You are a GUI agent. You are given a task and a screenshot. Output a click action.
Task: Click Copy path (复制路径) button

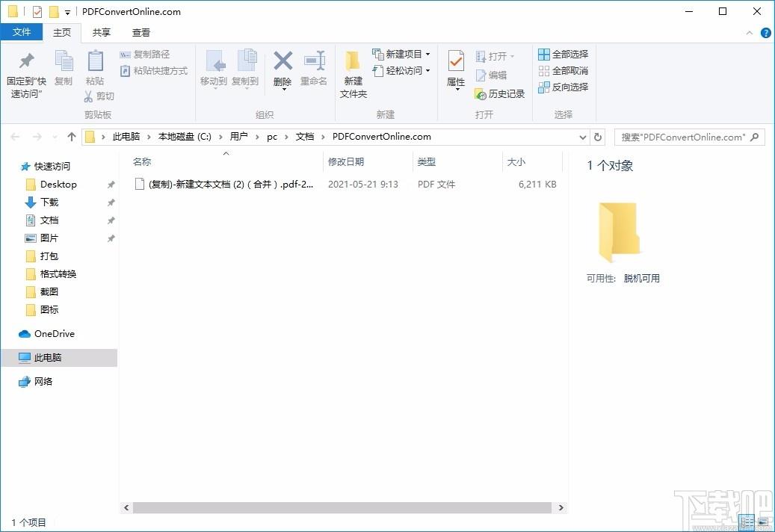(145, 55)
